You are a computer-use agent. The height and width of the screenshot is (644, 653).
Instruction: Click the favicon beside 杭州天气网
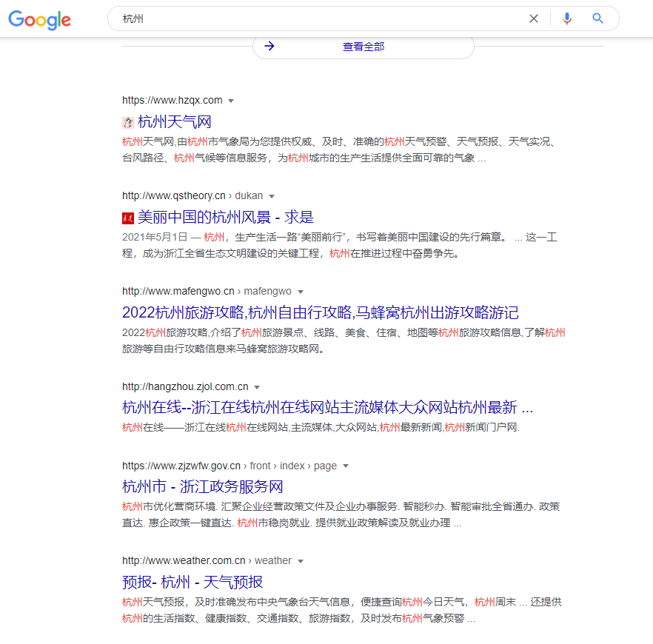(x=127, y=121)
